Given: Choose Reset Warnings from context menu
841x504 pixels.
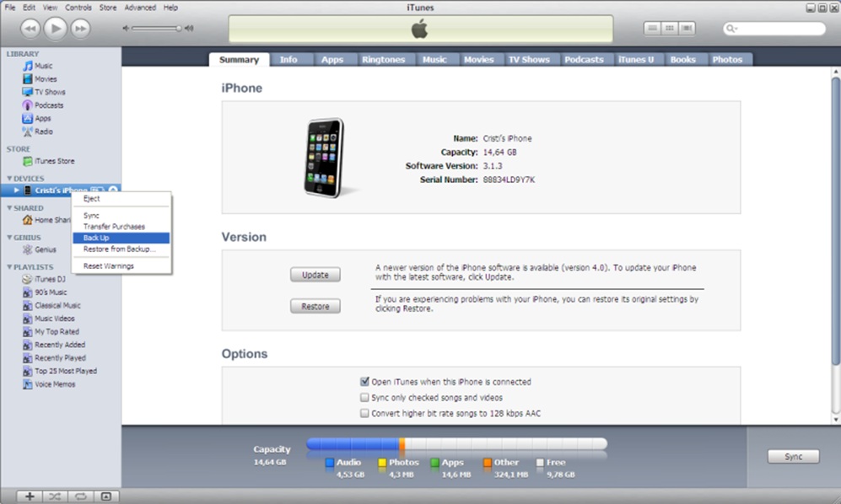Looking at the screenshot, I should 121,266.
